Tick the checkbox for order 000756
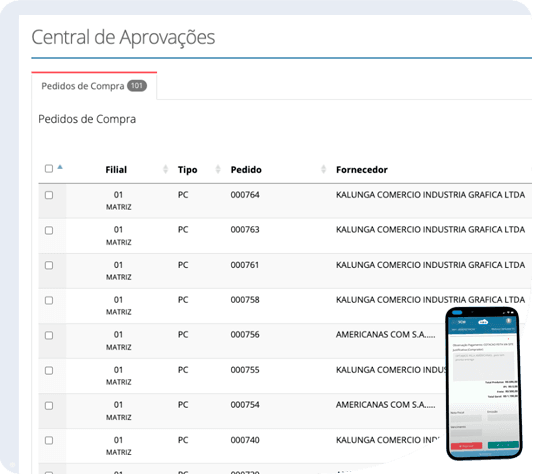Screen dimensions: 550x474 pos(49,335)
